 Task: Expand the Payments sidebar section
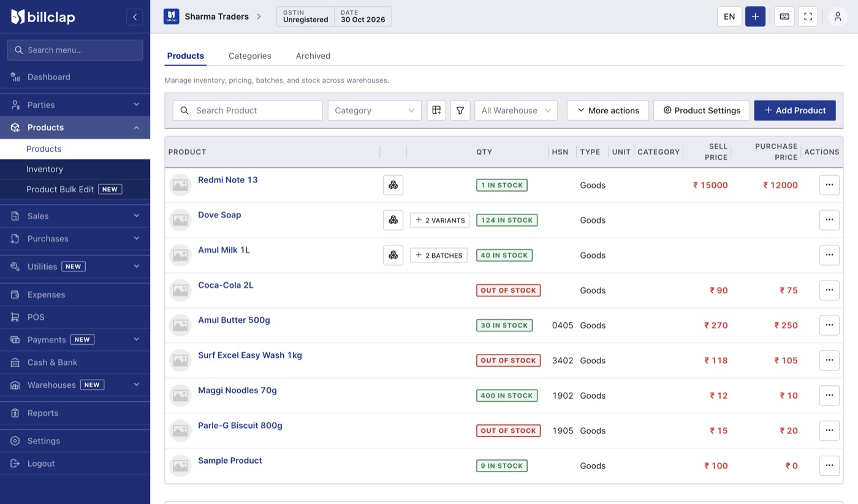(x=75, y=339)
